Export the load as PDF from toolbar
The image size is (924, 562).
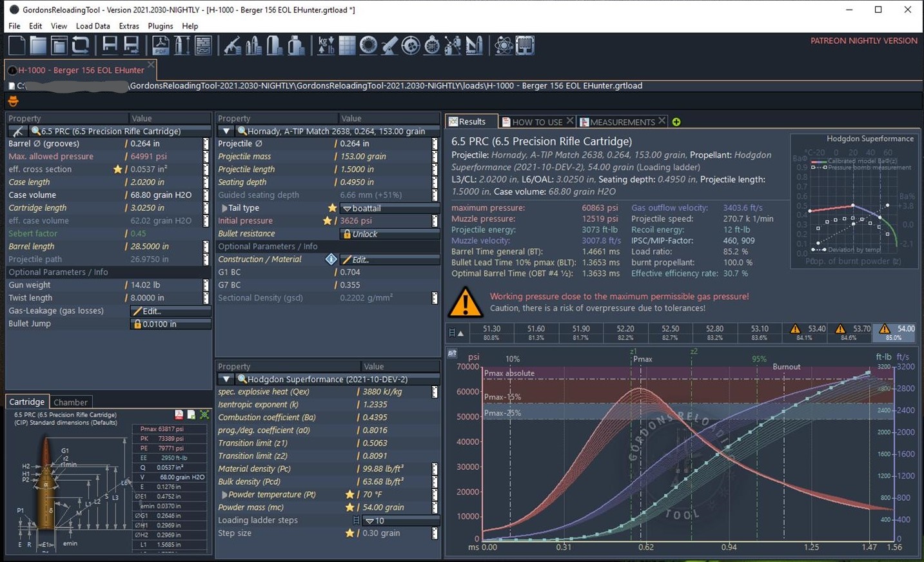click(161, 45)
